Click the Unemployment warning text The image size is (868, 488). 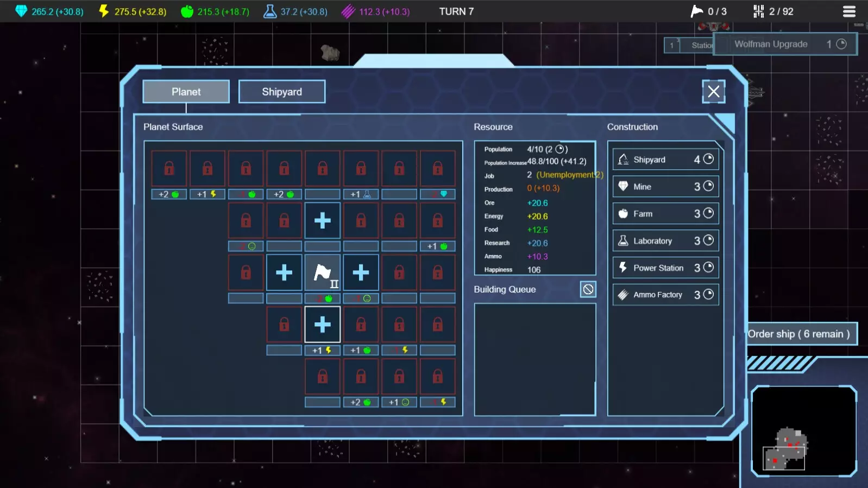pos(570,175)
